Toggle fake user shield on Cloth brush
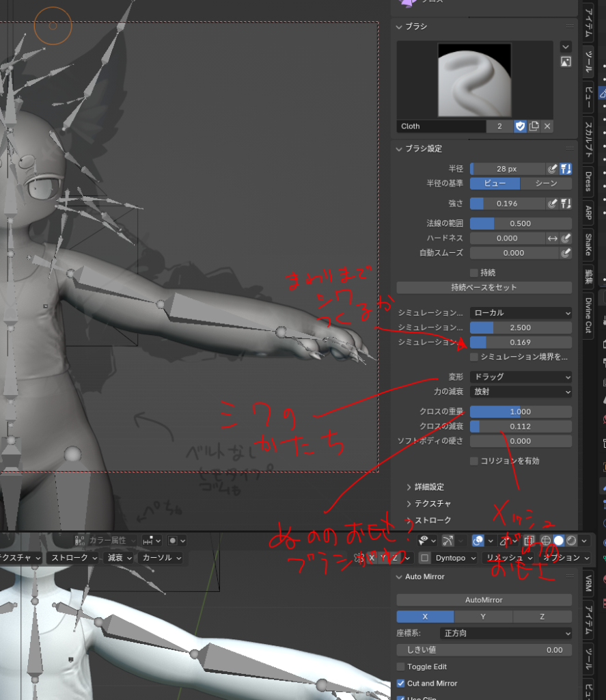The height and width of the screenshot is (700, 606). [x=520, y=126]
